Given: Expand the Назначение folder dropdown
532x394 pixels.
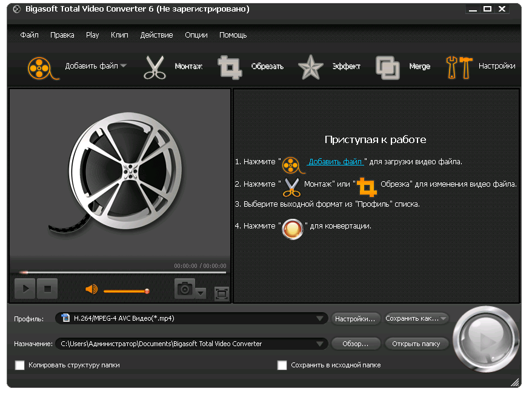Looking at the screenshot, I should pyautogui.click(x=319, y=344).
